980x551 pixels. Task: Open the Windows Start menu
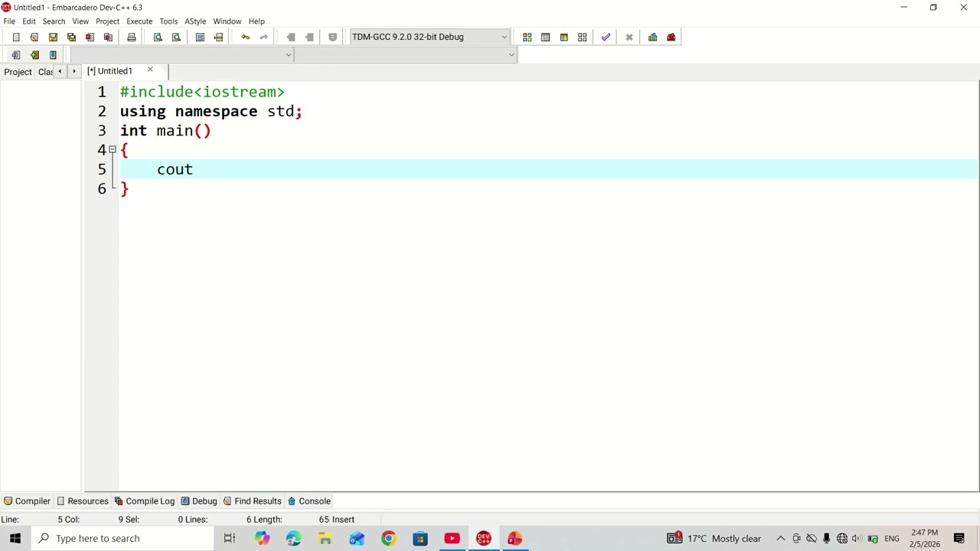pyautogui.click(x=15, y=538)
